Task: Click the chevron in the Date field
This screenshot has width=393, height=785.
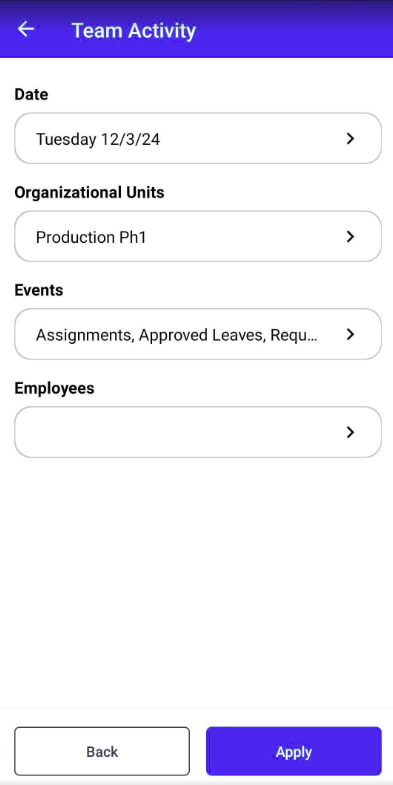Action: (x=350, y=139)
